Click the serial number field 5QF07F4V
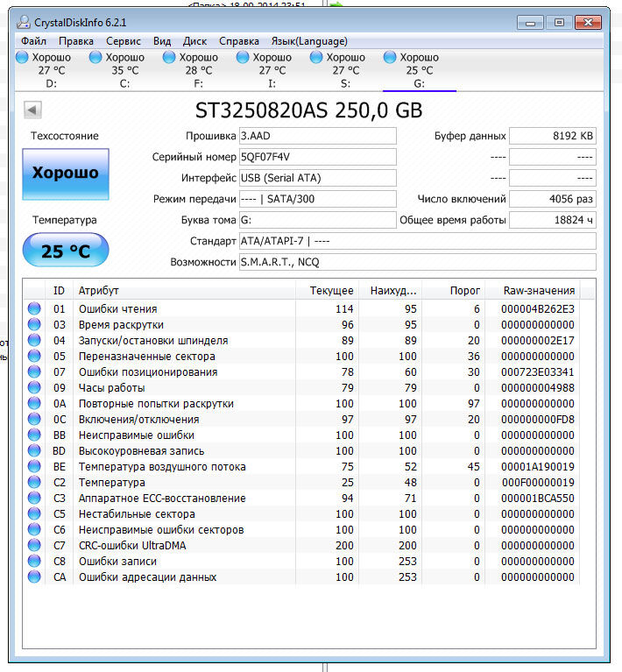This screenshot has height=672, width=622. point(318,157)
